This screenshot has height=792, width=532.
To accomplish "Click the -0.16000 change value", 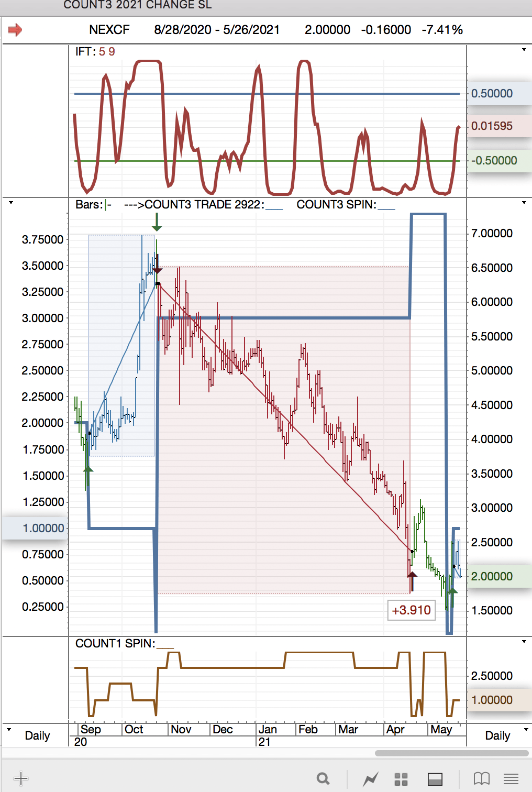I will [386, 30].
